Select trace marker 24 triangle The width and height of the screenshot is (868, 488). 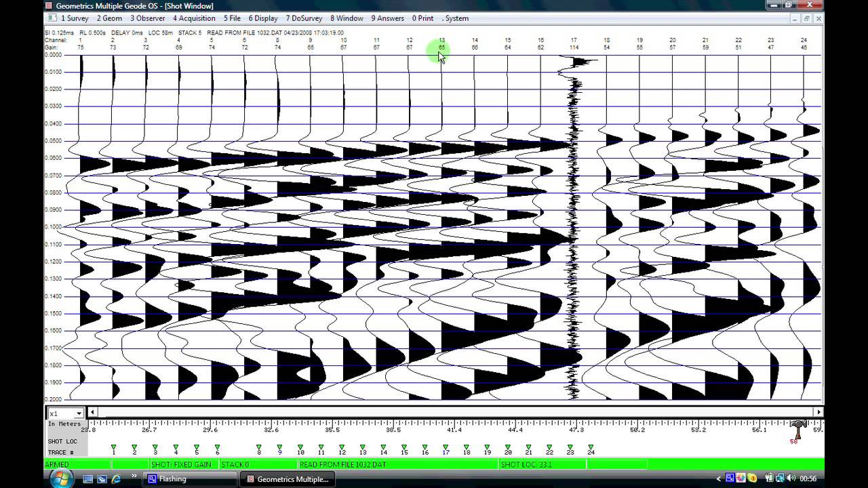[591, 447]
